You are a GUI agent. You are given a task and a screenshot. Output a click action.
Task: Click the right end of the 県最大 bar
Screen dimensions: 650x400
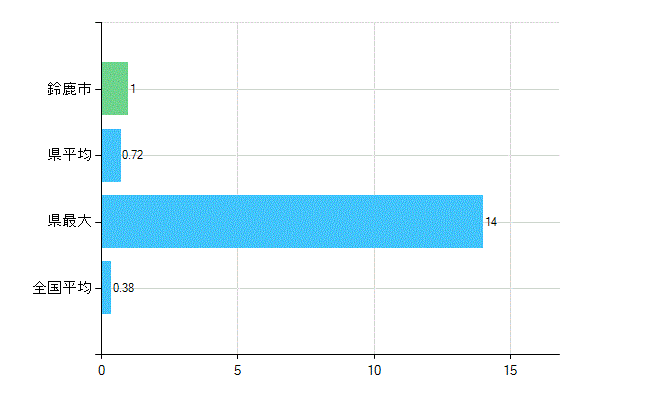click(x=480, y=221)
